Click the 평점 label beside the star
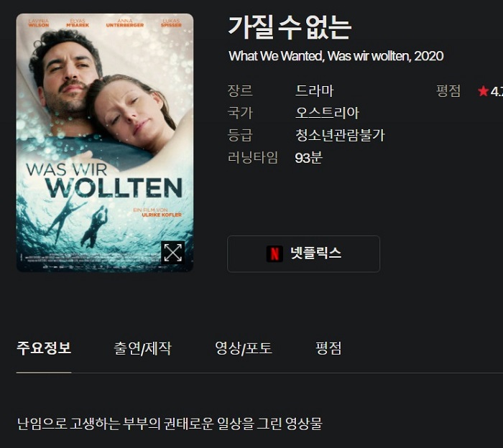Image resolution: width=503 pixels, height=448 pixels. pyautogui.click(x=448, y=91)
